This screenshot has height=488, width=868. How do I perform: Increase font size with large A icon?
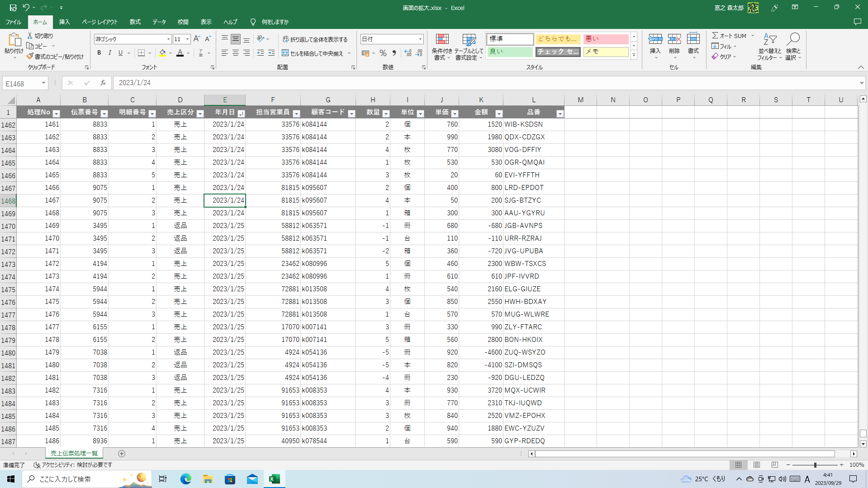click(197, 39)
